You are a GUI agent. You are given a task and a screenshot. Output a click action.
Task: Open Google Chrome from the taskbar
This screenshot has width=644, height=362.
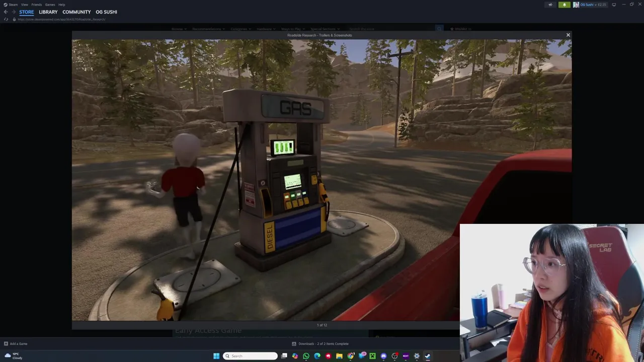(351, 356)
